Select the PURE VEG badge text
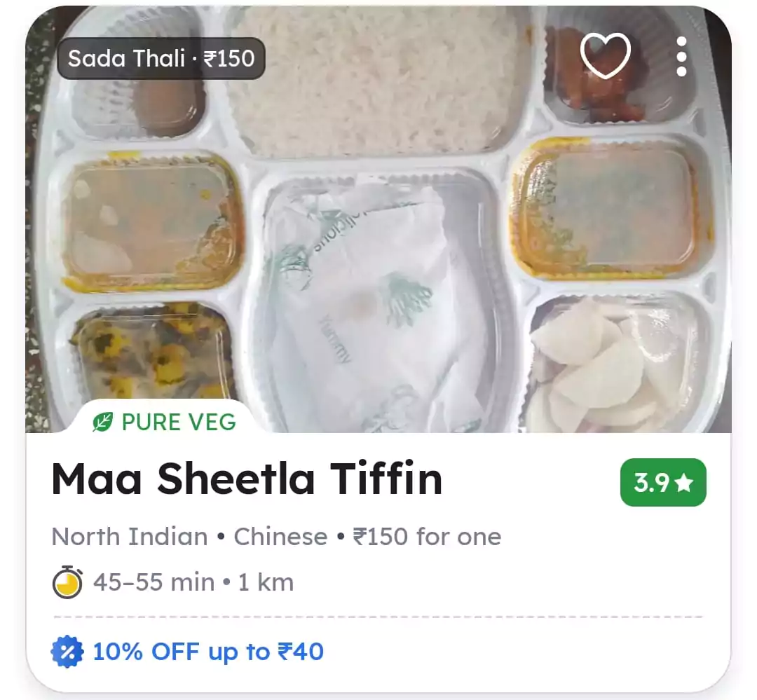Screen dimensions: 757x700 (x=179, y=422)
